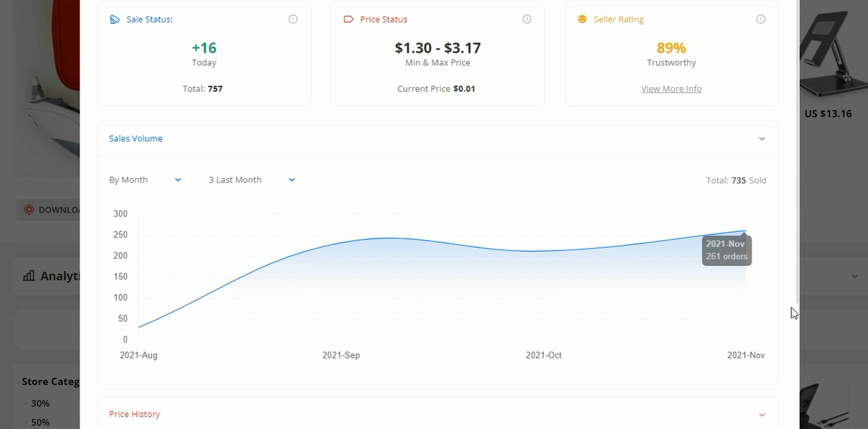
Task: Open the 3 Last Month dropdown
Action: click(x=252, y=180)
